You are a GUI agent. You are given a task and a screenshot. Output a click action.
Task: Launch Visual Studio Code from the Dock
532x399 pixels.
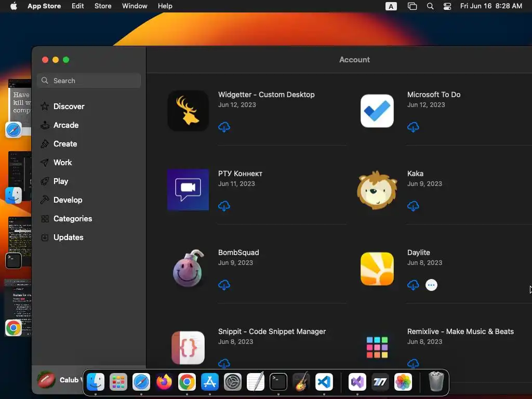pyautogui.click(x=324, y=382)
